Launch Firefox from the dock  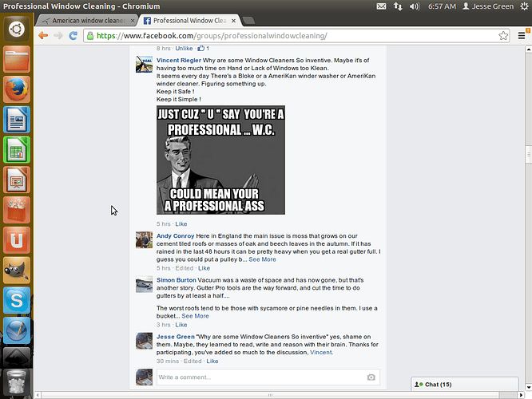[17, 89]
